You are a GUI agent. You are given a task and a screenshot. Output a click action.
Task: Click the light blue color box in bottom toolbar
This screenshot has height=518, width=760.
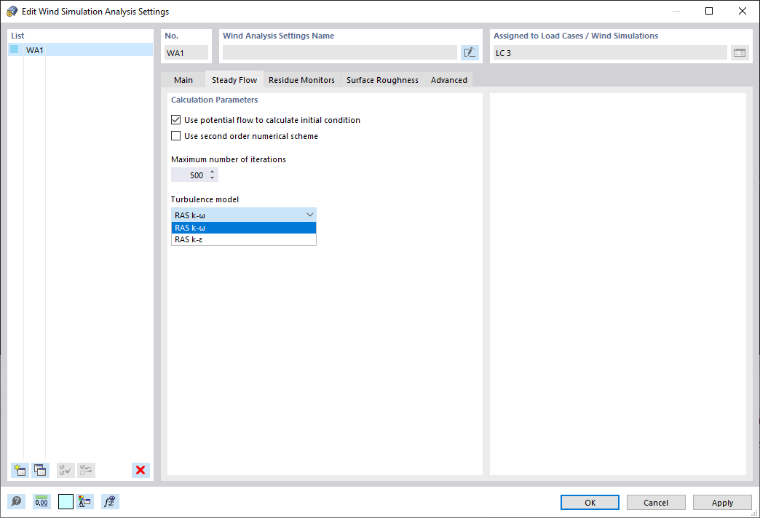pyautogui.click(x=66, y=502)
